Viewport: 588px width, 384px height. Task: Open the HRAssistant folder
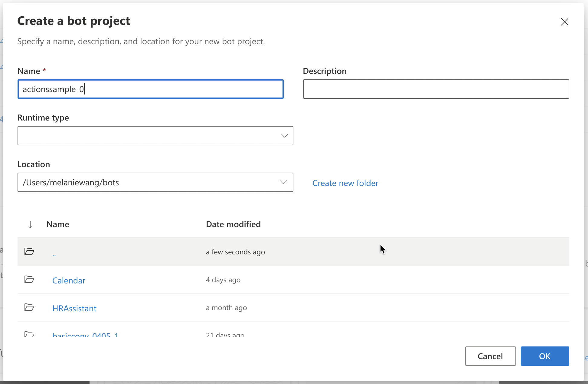click(74, 308)
